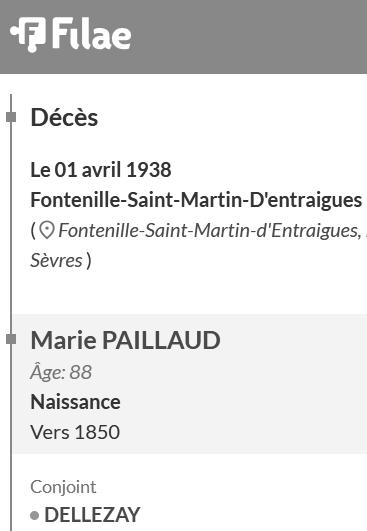Click the gray Marie PAILLAUD person card
Image resolution: width=367 pixels, height=531 pixels.
tap(190, 384)
